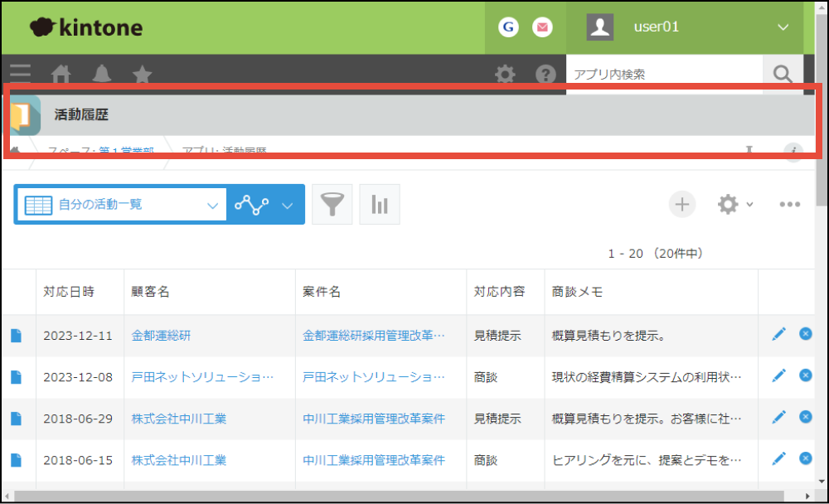Open the help question mark icon
The width and height of the screenshot is (829, 504).
pos(545,75)
